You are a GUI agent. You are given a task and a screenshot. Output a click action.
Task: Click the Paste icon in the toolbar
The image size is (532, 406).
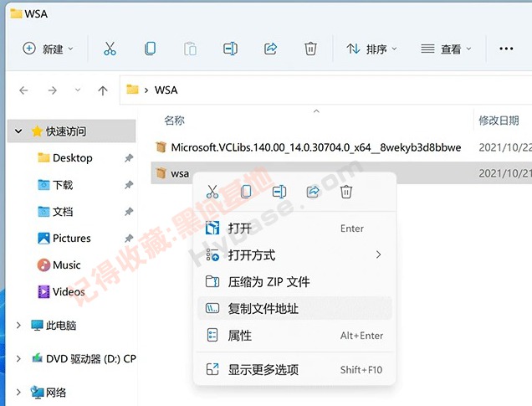190,49
